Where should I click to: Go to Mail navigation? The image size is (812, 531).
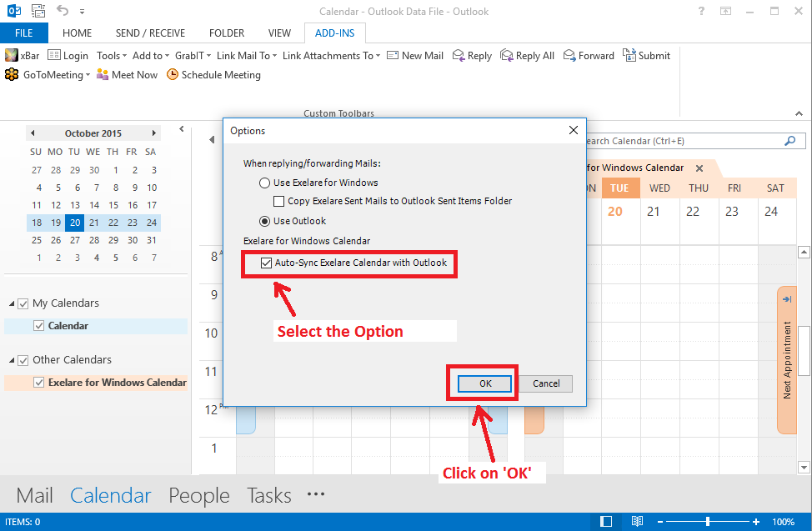coord(34,495)
